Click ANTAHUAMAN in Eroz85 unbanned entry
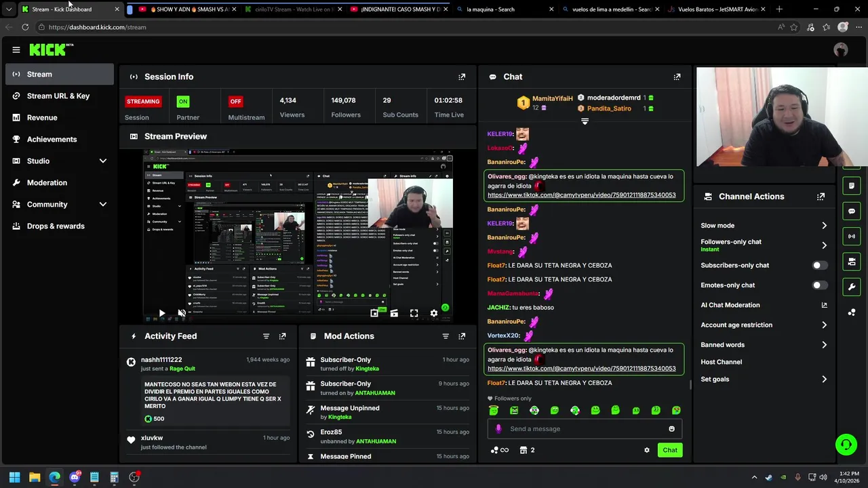Screen dimensions: 868x488 (x=376, y=441)
